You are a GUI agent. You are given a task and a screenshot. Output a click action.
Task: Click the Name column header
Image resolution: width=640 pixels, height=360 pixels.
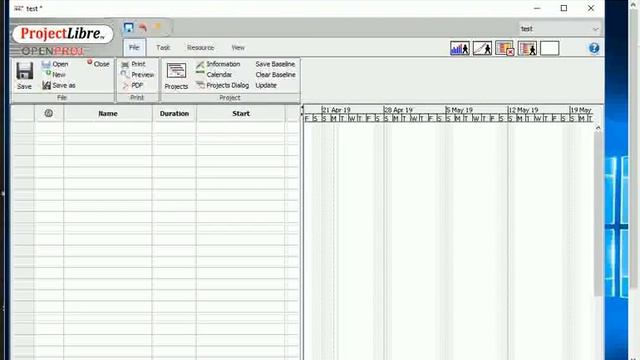(x=108, y=113)
